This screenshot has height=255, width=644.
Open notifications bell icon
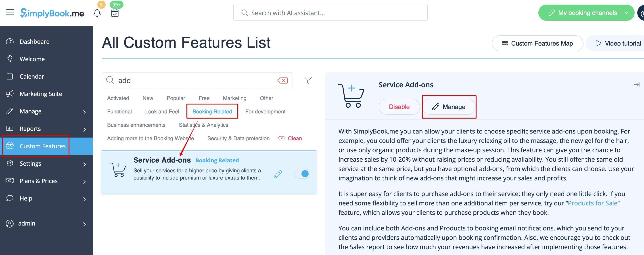97,13
